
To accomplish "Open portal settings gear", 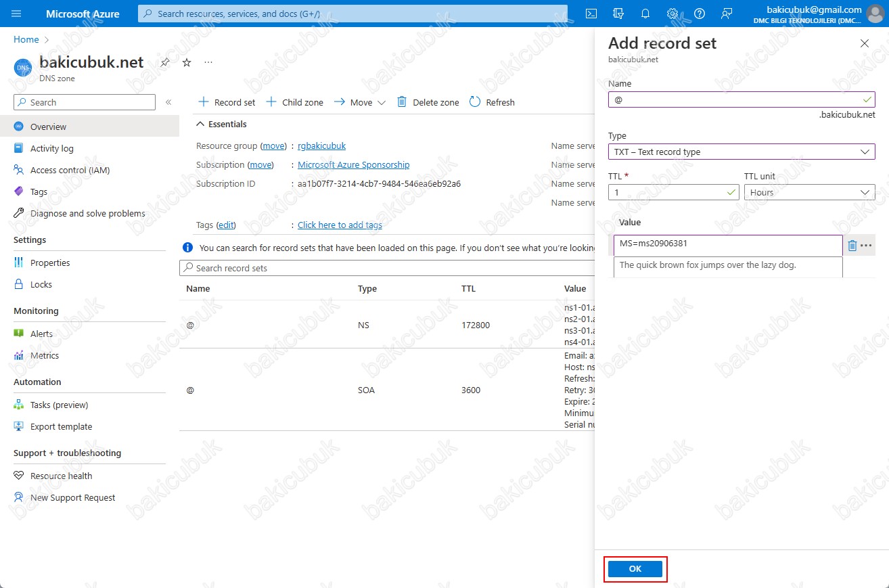I will pyautogui.click(x=672, y=14).
